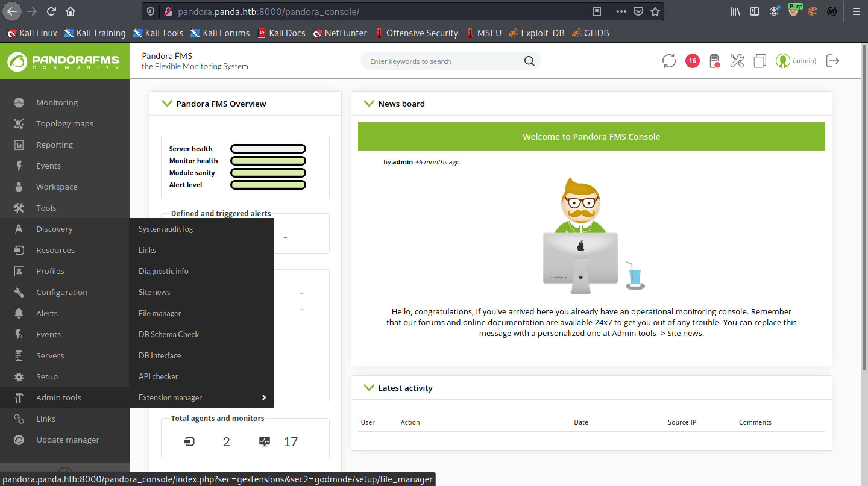Select DB Schema Check submenu item
The image size is (868, 486).
[168, 334]
